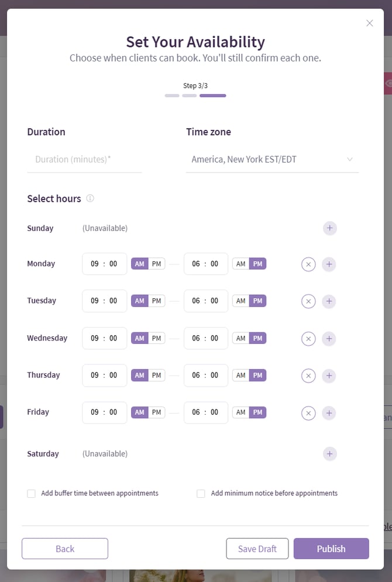The image size is (392, 582).
Task: Add hours for Saturday with plus icon
Action: 330,454
